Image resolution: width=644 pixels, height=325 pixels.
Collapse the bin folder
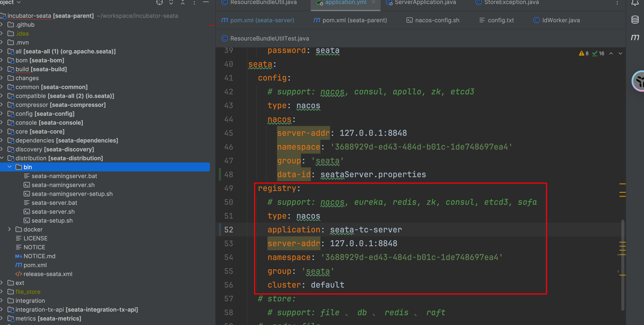coord(10,167)
